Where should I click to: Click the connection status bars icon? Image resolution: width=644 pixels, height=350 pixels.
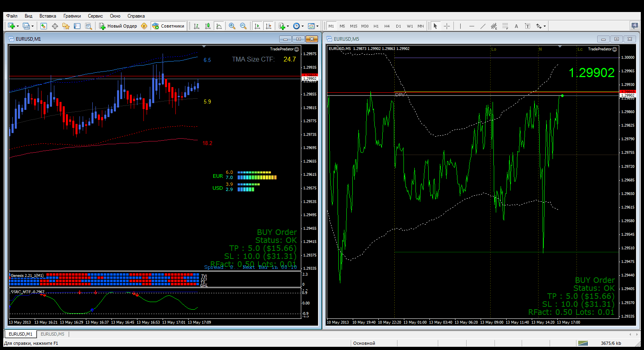point(583,343)
